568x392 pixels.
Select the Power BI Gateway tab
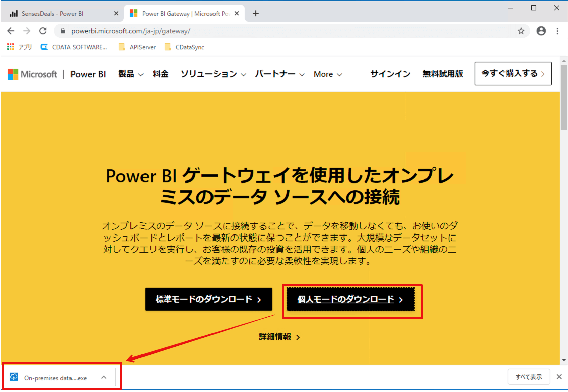(x=185, y=14)
